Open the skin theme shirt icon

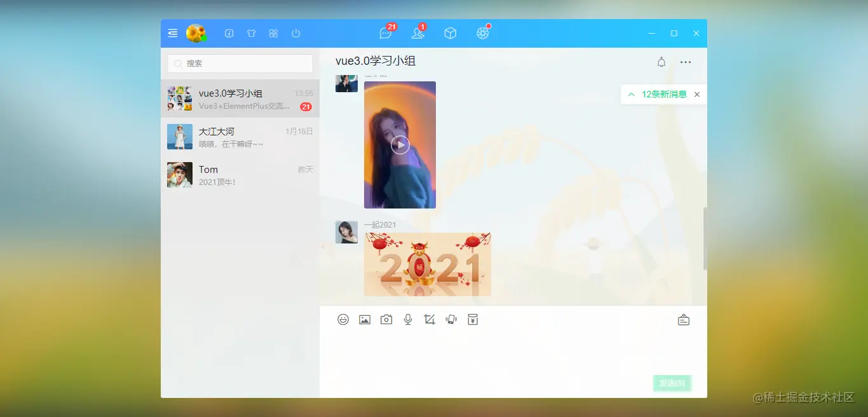(x=251, y=33)
